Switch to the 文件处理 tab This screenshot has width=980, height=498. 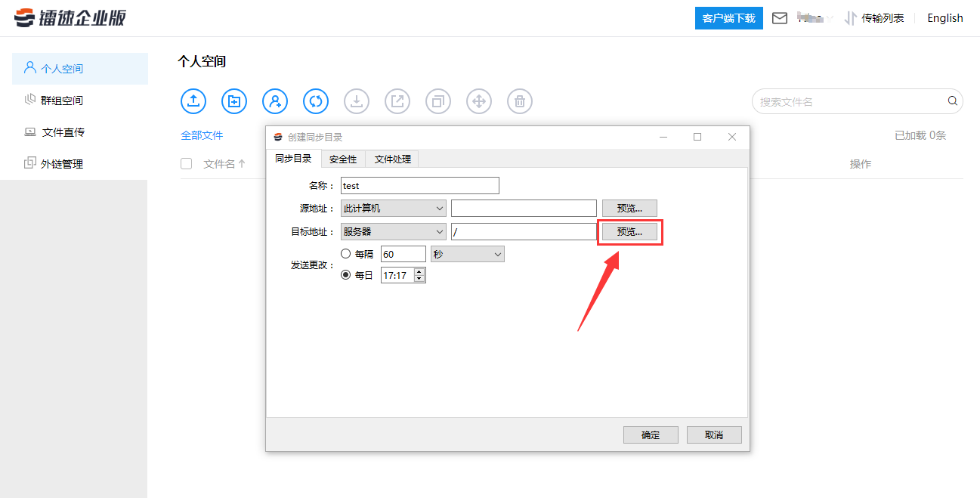coord(391,159)
